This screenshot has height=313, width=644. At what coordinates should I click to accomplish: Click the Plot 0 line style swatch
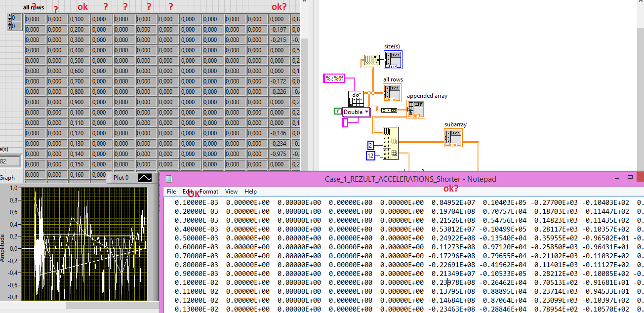pos(145,178)
